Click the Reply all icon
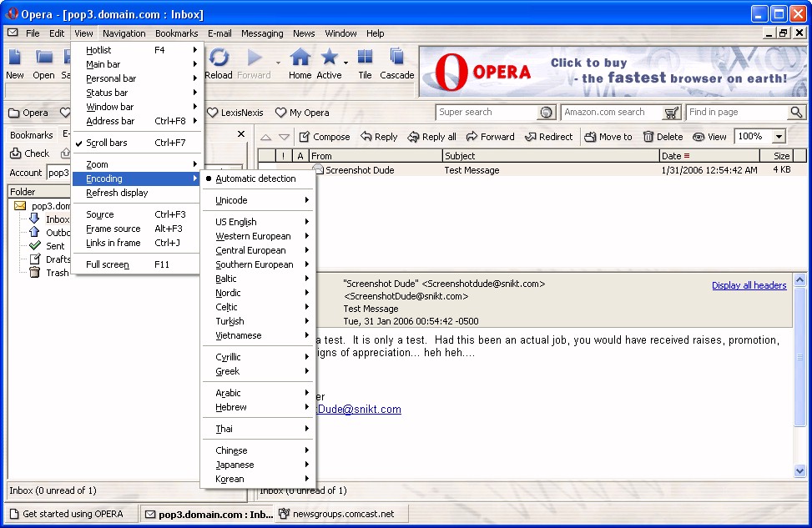 click(413, 137)
